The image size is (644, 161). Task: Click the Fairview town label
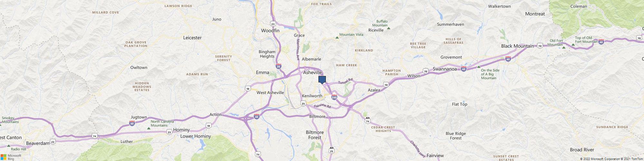click(x=435, y=156)
